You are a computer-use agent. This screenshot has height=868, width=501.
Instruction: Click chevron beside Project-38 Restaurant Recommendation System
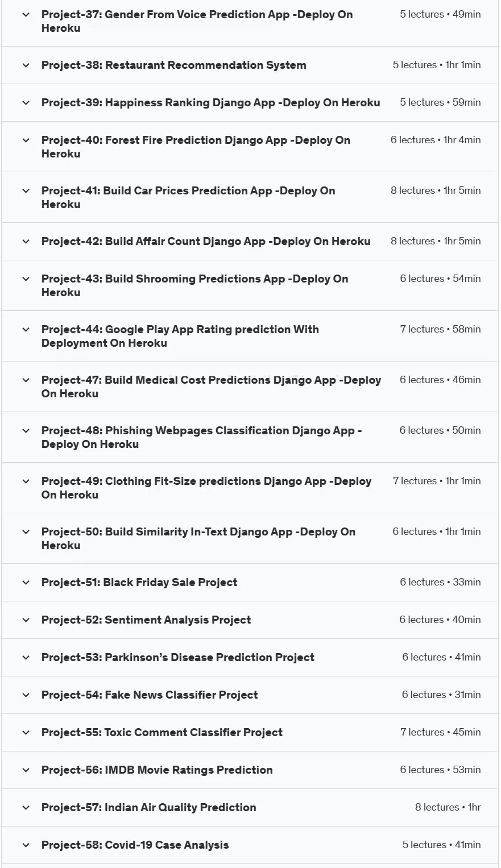click(26, 65)
